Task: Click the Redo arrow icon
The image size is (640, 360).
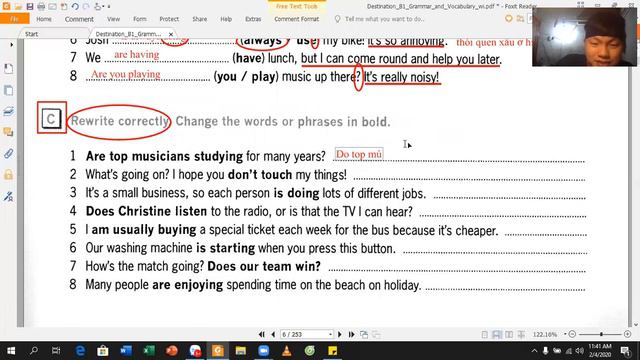Action: (x=86, y=7)
